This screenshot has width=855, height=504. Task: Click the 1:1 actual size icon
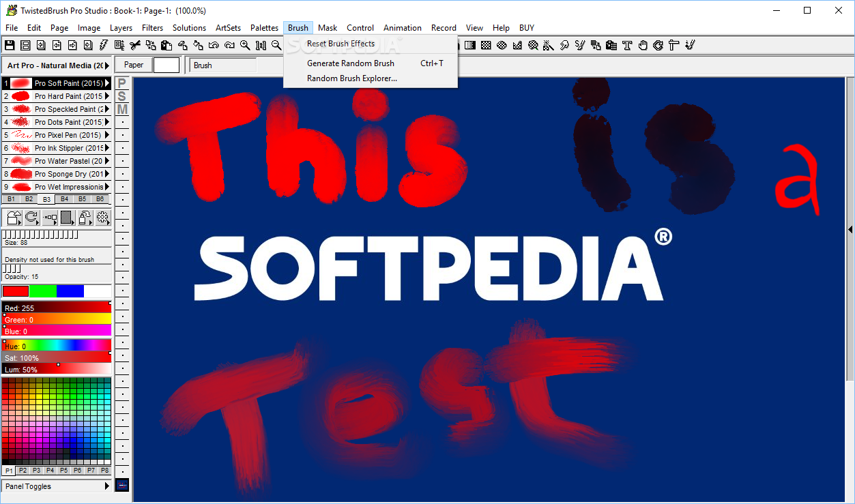pos(261,45)
